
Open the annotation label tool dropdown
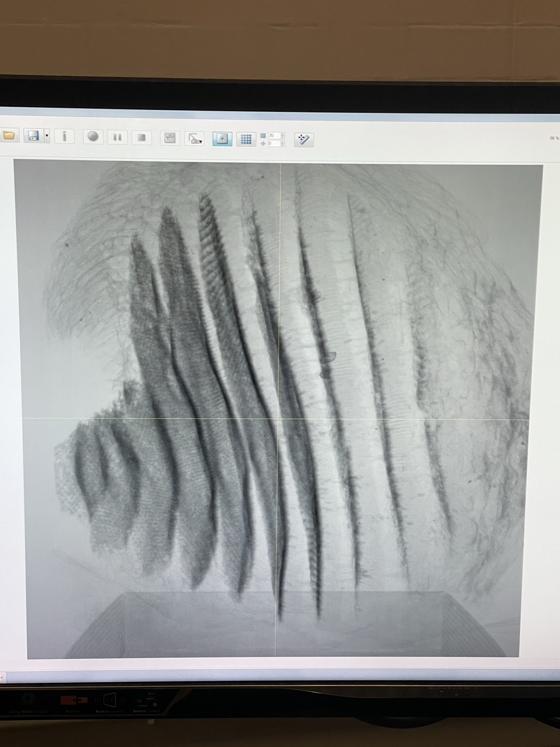(x=195, y=139)
